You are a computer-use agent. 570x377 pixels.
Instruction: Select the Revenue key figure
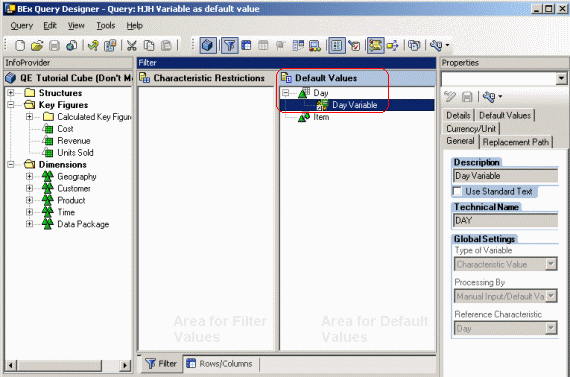point(74,141)
